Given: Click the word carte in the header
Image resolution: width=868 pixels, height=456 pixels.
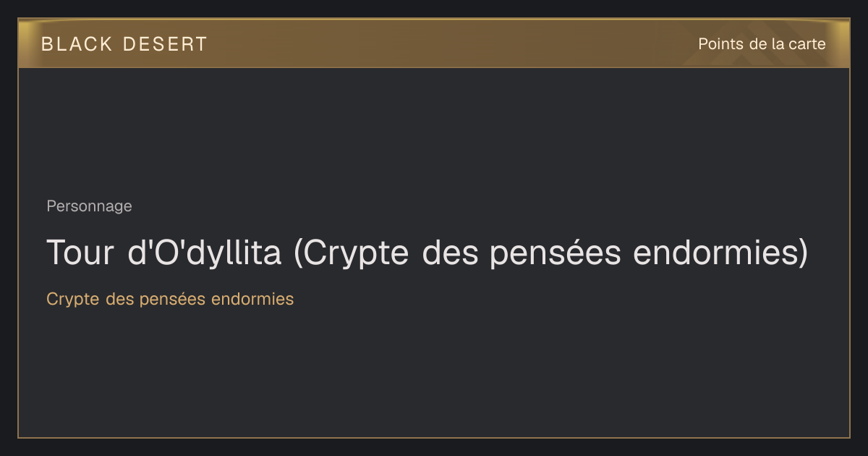Looking at the screenshot, I should coord(807,44).
